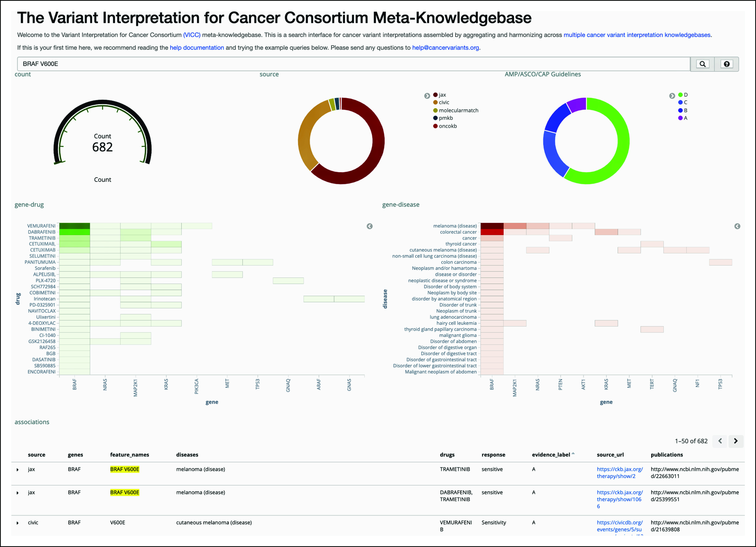756x547 pixels.
Task: Click the response column header
Action: pos(493,455)
